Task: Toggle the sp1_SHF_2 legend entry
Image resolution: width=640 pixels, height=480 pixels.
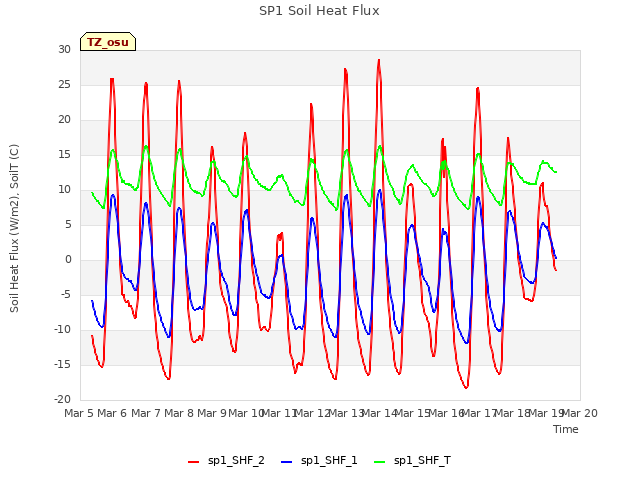Action: pos(226,461)
